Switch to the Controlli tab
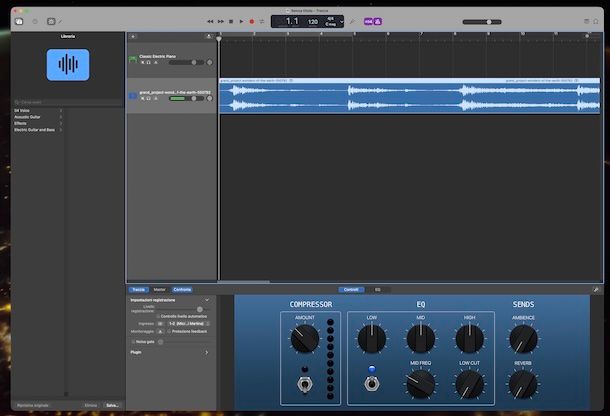 coord(351,290)
